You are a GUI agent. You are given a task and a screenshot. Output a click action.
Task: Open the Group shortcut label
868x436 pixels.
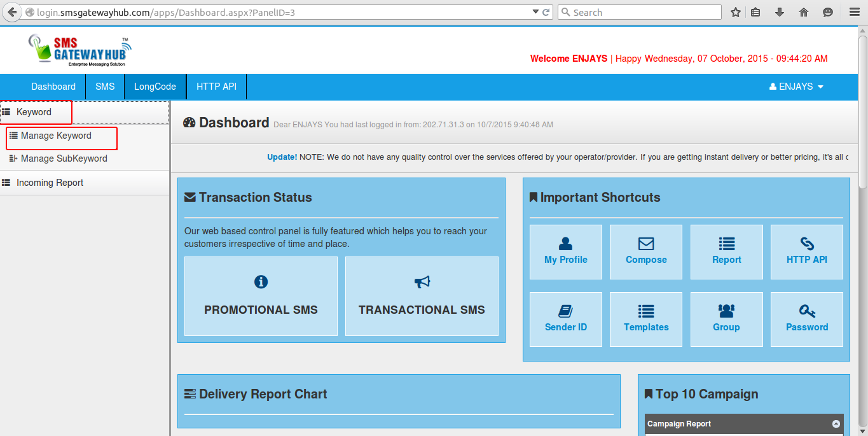point(726,327)
